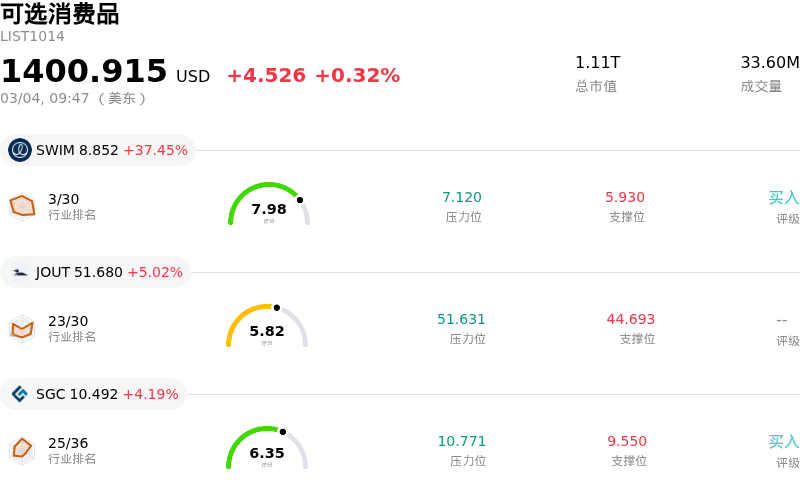800x488 pixels.
Task: Click SGC 买入 rating label
Action: tap(784, 442)
